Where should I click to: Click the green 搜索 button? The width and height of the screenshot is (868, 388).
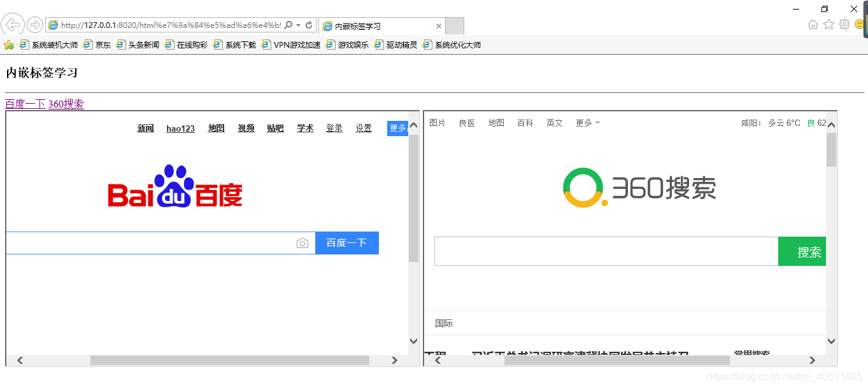802,251
